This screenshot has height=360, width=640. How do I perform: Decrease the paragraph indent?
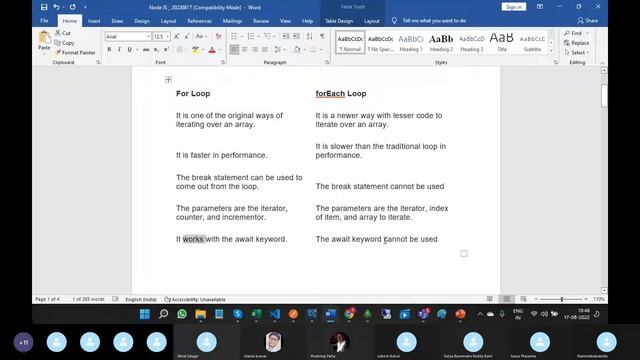286,36
